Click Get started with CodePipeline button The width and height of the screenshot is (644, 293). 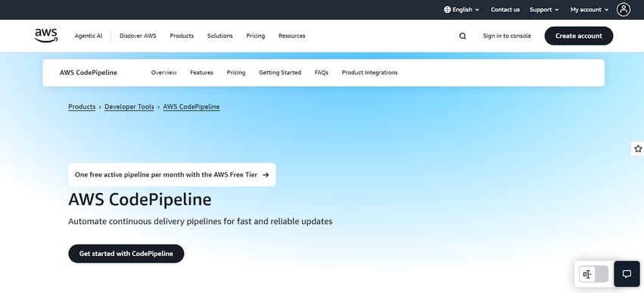coord(126,254)
